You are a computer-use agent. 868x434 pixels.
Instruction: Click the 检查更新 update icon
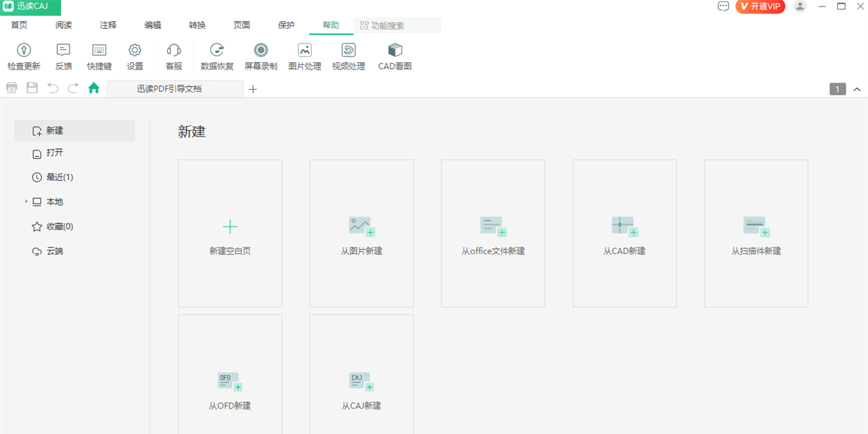pyautogui.click(x=24, y=56)
